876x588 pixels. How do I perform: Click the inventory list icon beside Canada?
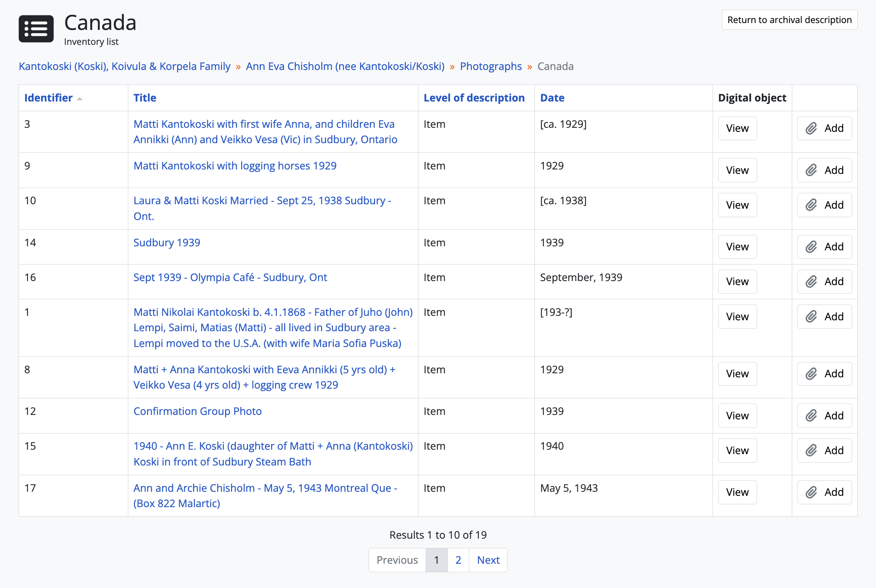pyautogui.click(x=36, y=29)
